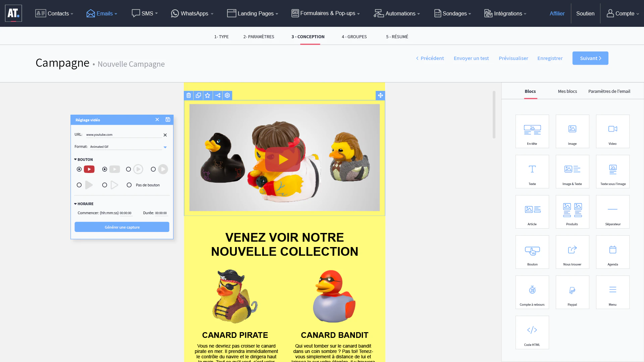
Task: Expand the Automations menu
Action: (x=396, y=13)
